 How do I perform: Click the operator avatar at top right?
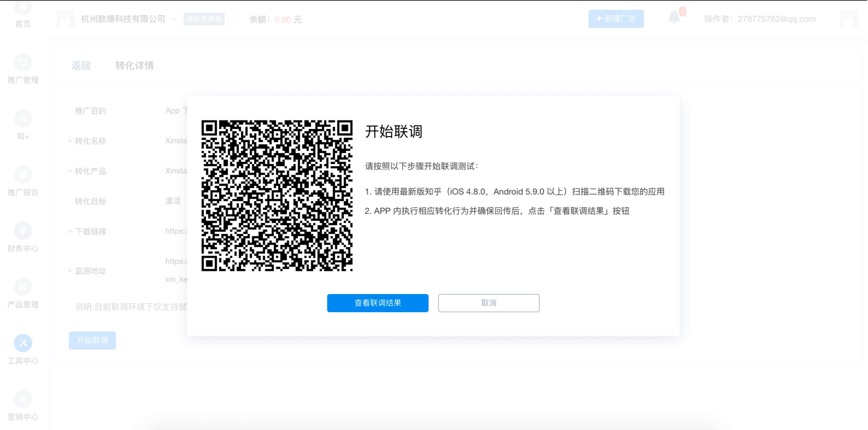click(849, 19)
